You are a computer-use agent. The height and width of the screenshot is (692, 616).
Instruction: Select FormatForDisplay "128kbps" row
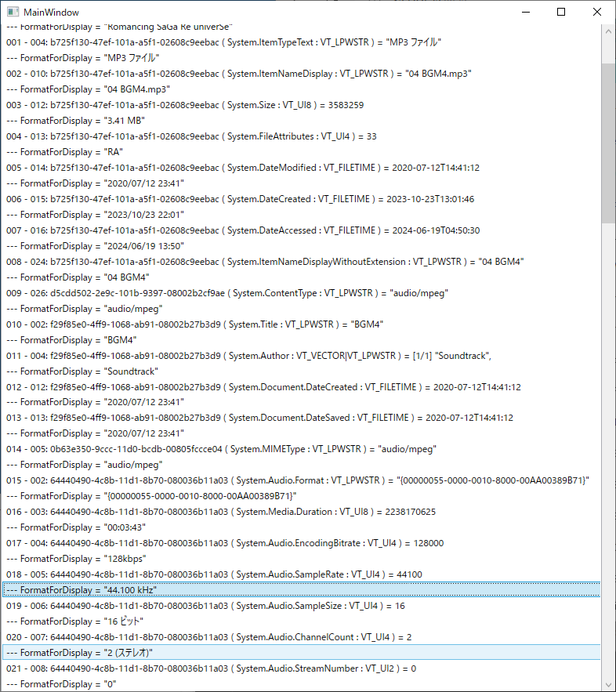click(302, 559)
